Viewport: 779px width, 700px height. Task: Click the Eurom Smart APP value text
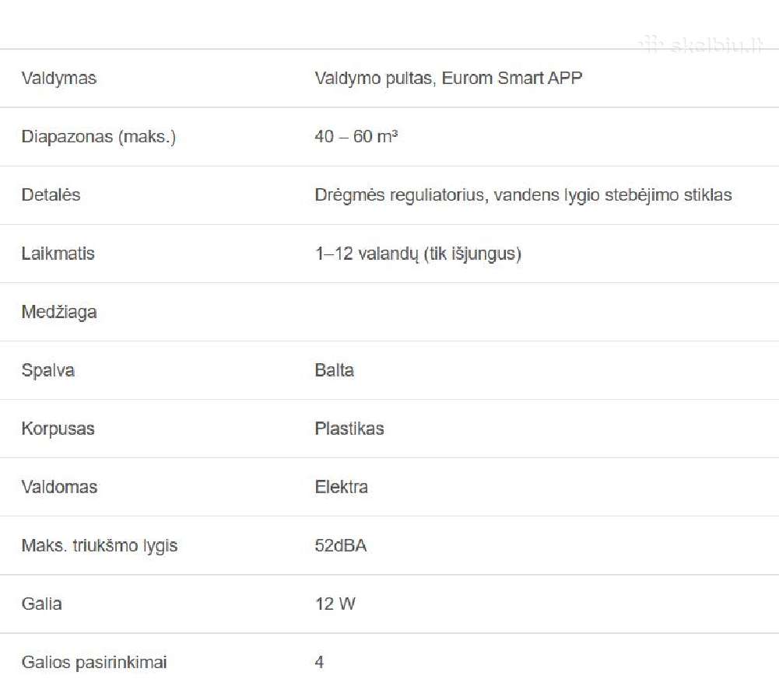tap(512, 78)
